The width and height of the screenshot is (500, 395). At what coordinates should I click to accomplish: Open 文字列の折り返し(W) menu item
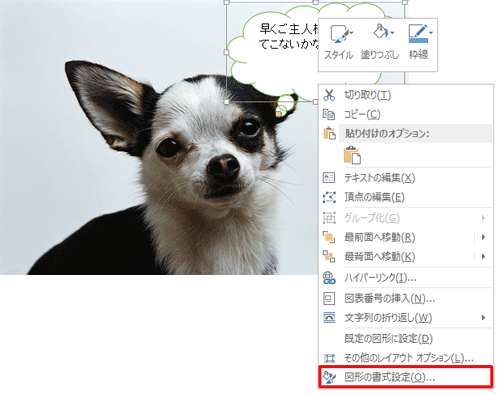coord(406,318)
